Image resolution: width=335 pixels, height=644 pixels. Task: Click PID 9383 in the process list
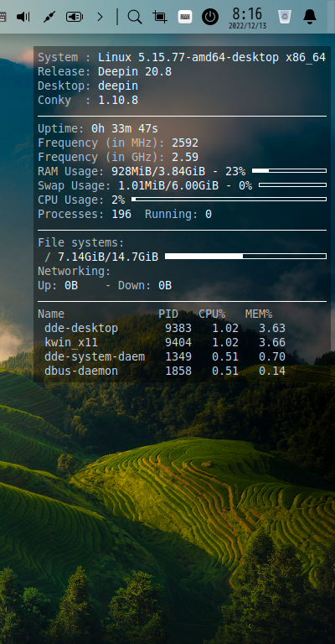coord(178,328)
